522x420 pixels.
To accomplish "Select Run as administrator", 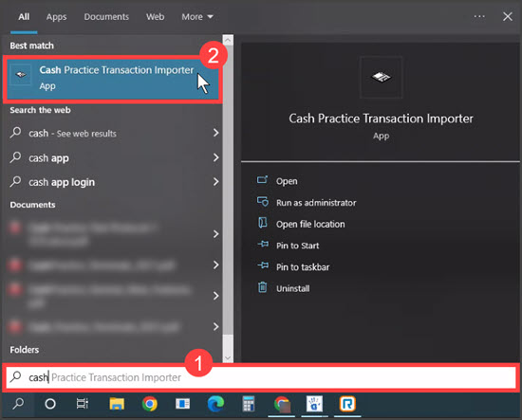I will coord(316,203).
